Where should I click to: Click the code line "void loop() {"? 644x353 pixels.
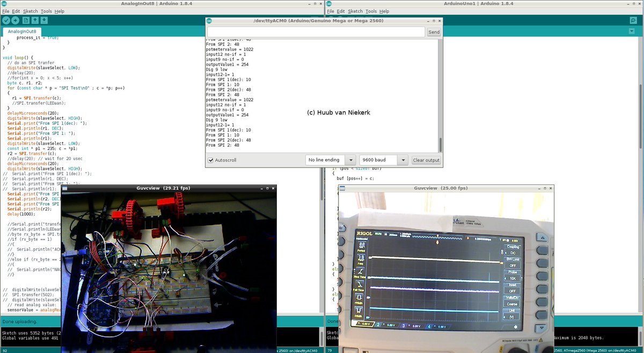(x=18, y=57)
